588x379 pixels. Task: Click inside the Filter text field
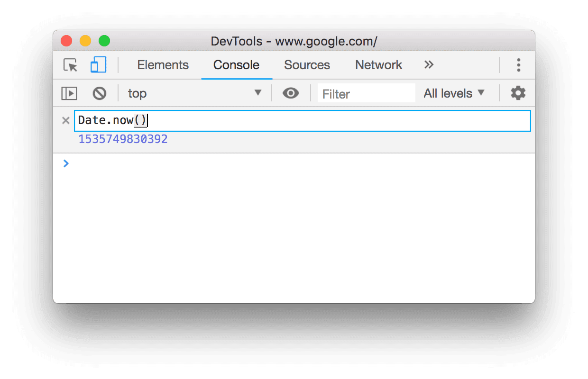pos(366,93)
